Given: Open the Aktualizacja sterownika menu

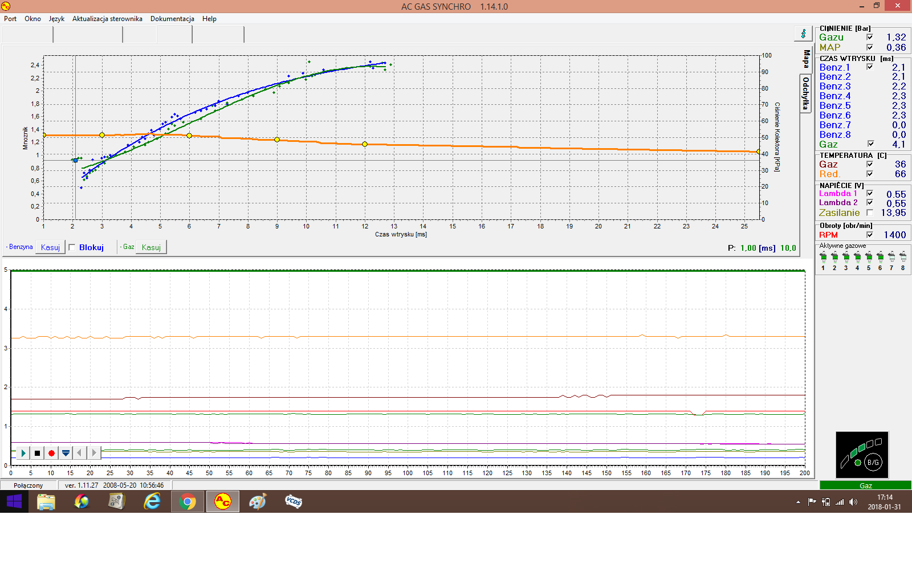Looking at the screenshot, I should 107,19.
